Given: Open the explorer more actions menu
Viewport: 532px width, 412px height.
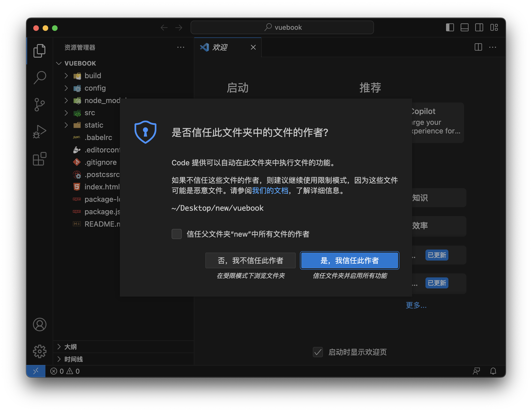Looking at the screenshot, I should [x=181, y=47].
